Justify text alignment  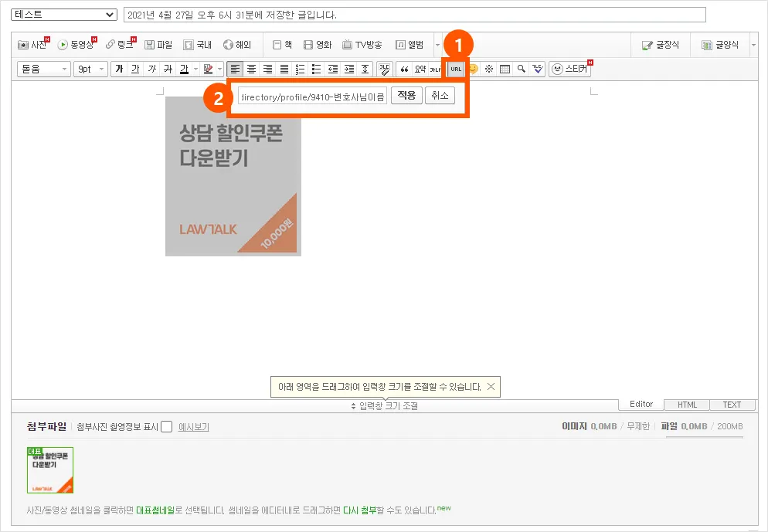click(284, 69)
